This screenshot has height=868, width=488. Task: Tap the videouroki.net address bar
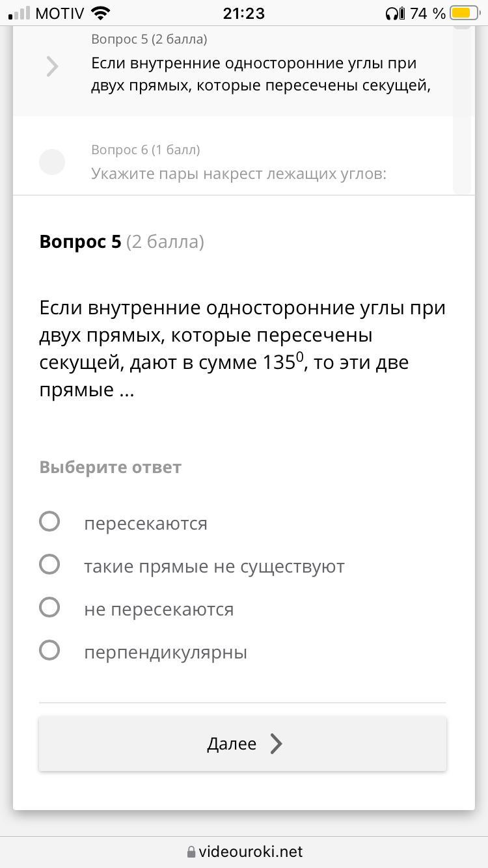point(251,851)
